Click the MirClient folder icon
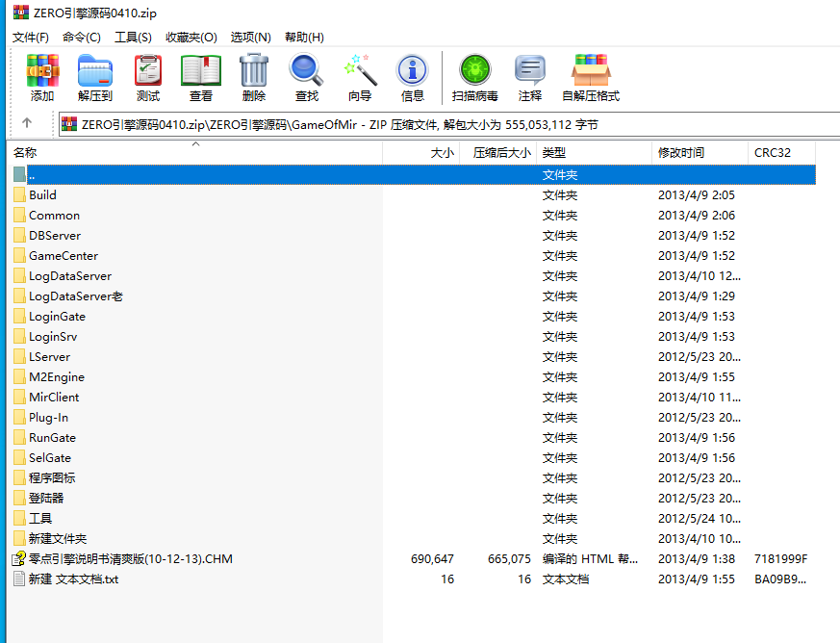This screenshot has width=840, height=643. tap(19, 397)
